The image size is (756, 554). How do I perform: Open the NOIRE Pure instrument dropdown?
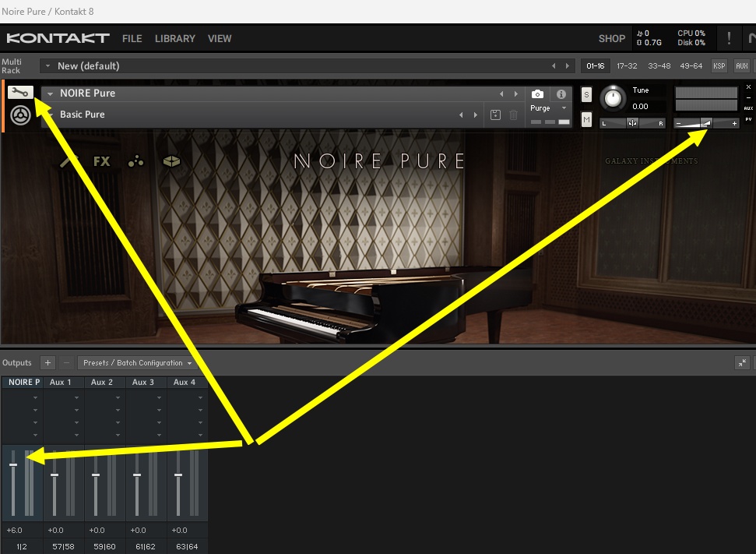(50, 94)
